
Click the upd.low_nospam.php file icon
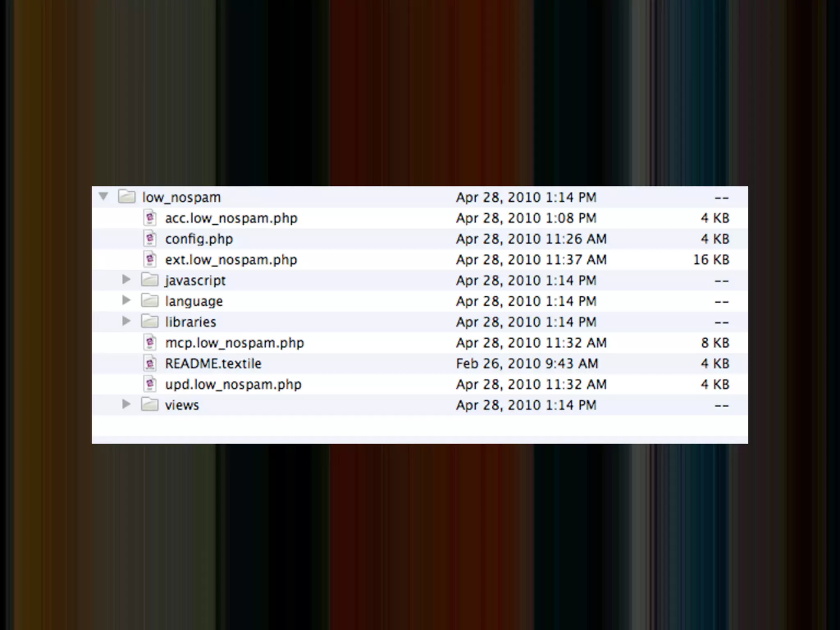pos(150,384)
